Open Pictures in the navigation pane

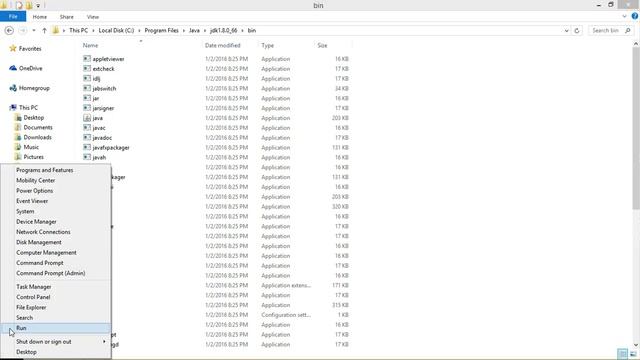33,157
